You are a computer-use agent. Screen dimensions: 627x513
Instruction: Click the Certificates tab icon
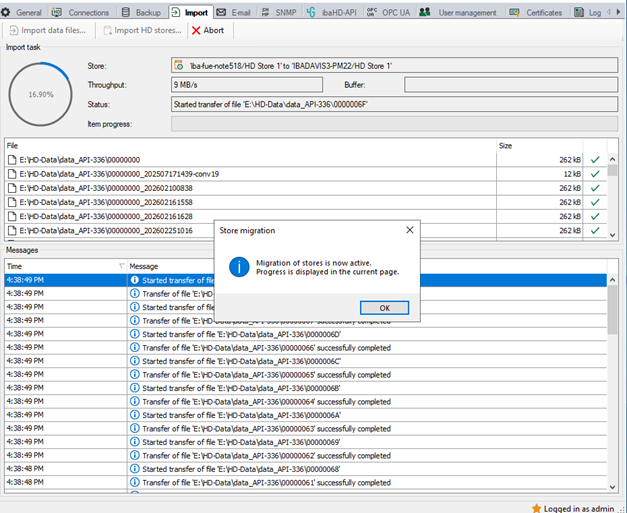click(515, 12)
